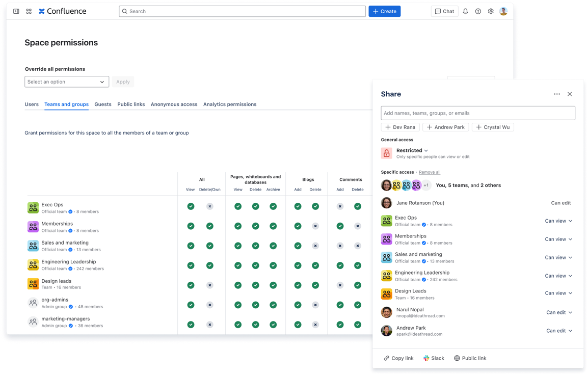The width and height of the screenshot is (588, 375).
Task: Open the Override all permissions dropdown
Action: coord(67,82)
